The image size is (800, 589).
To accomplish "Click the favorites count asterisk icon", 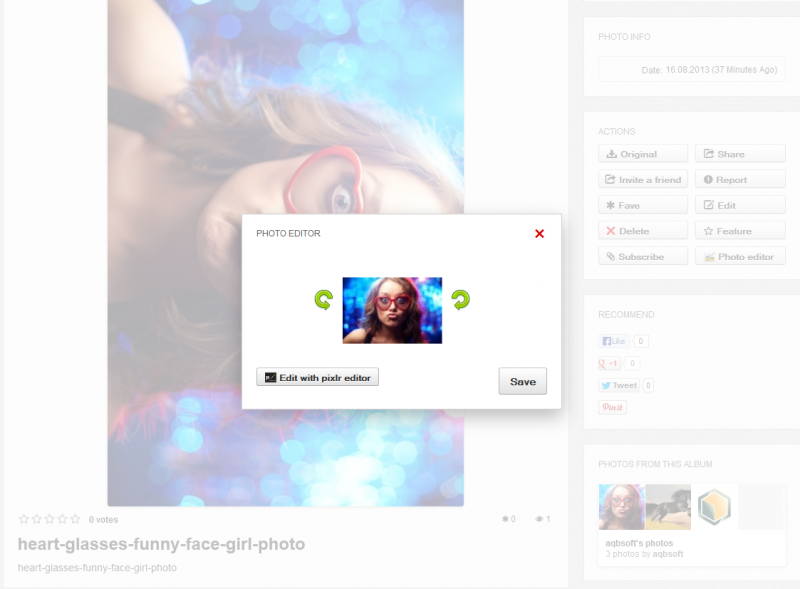I will 505,519.
